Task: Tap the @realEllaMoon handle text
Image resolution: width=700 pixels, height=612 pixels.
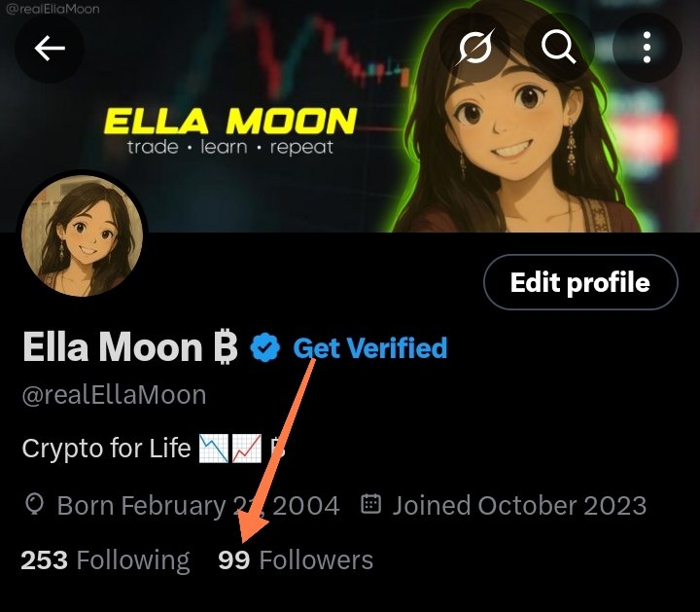Action: (115, 395)
